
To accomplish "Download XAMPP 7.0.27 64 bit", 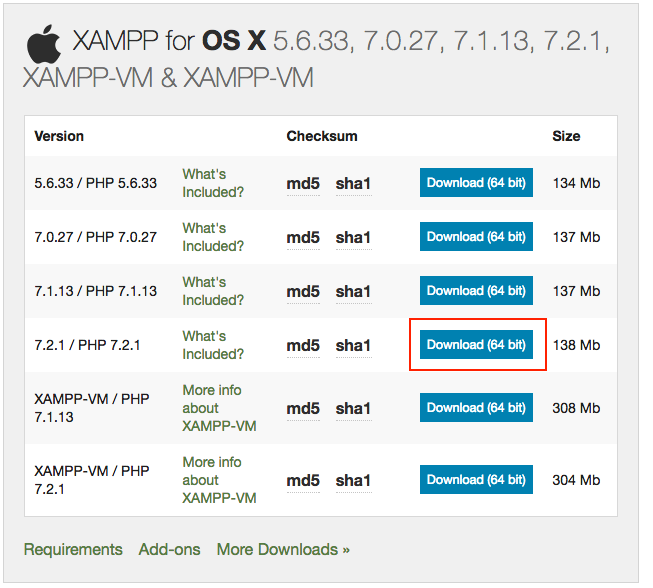I will 476,237.
